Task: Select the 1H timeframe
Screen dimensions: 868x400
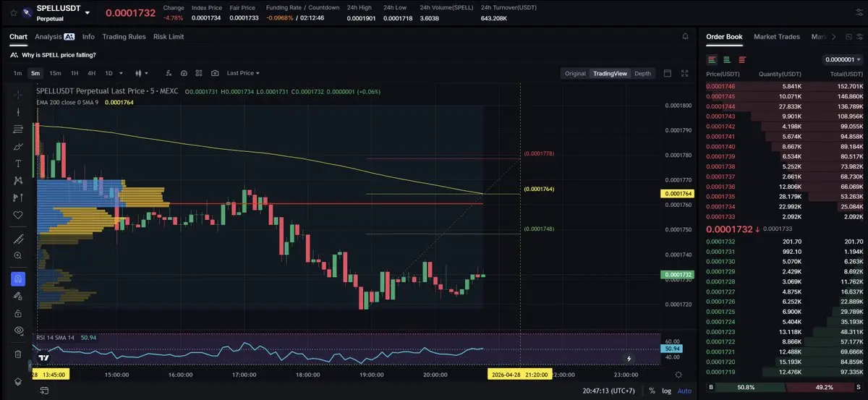Action: pos(75,73)
